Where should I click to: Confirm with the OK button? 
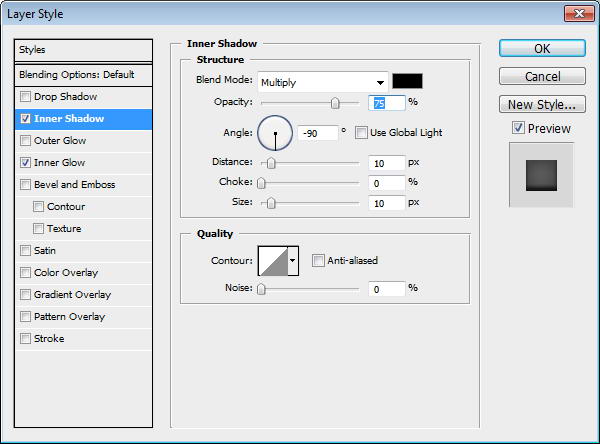click(x=542, y=49)
